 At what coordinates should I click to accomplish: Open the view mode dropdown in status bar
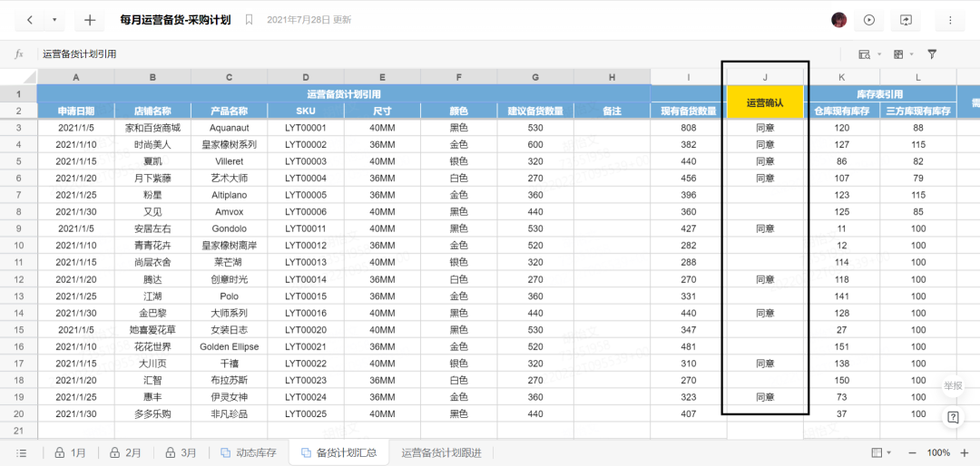tap(881, 453)
